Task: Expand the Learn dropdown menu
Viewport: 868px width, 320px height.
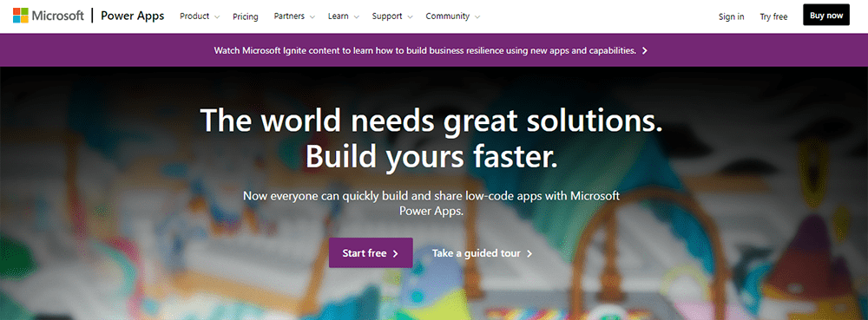Action: pos(343,16)
